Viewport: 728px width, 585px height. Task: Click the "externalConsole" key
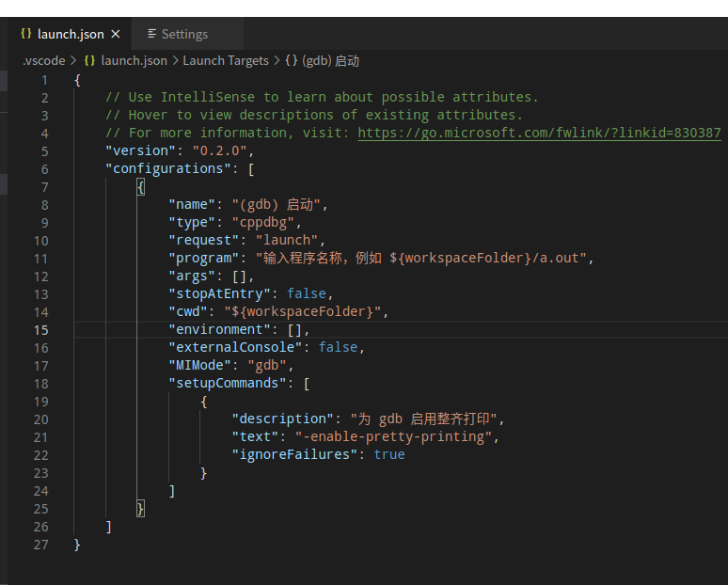(235, 347)
